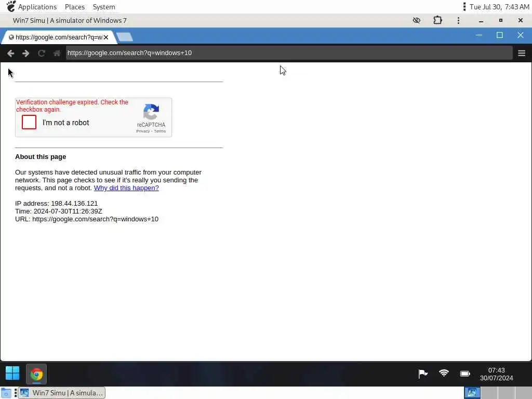Click the URL: https://google.com/search?q=windows+10 text
The height and width of the screenshot is (399, 532).
[87, 219]
